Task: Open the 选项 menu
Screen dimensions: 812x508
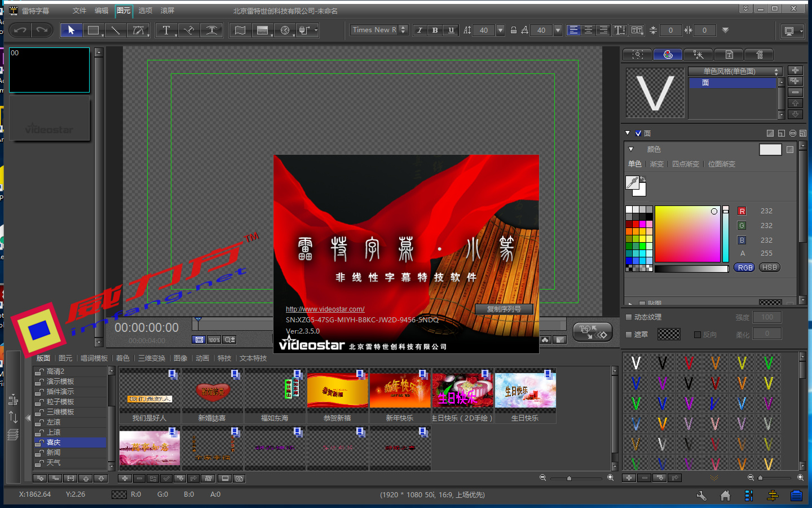Action: tap(145, 11)
